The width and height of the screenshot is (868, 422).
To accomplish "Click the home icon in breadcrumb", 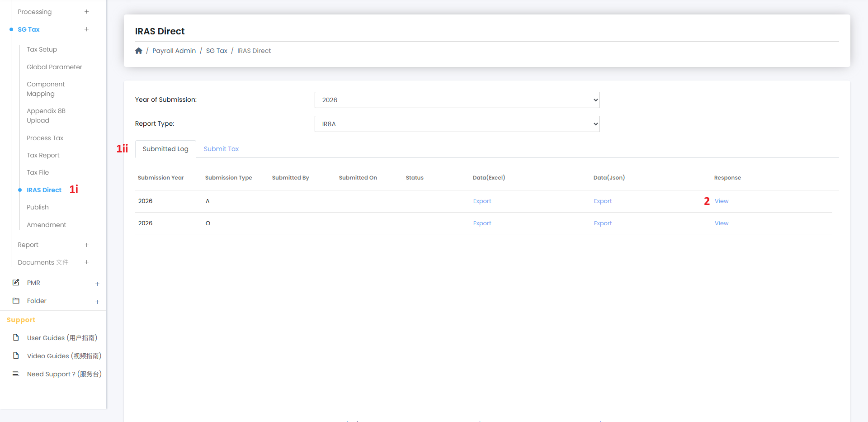I will tap(139, 51).
